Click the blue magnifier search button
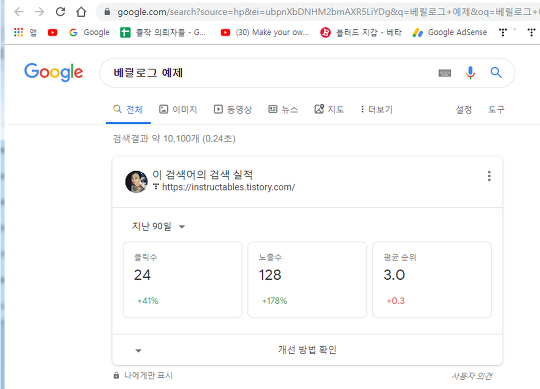Screen dimensions: 540x389 tap(496, 73)
